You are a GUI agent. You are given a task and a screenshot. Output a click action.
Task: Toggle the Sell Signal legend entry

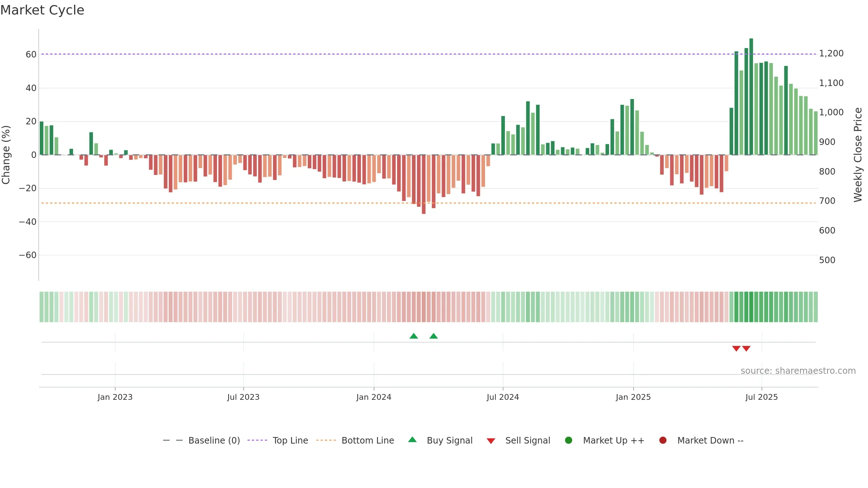pyautogui.click(x=518, y=440)
